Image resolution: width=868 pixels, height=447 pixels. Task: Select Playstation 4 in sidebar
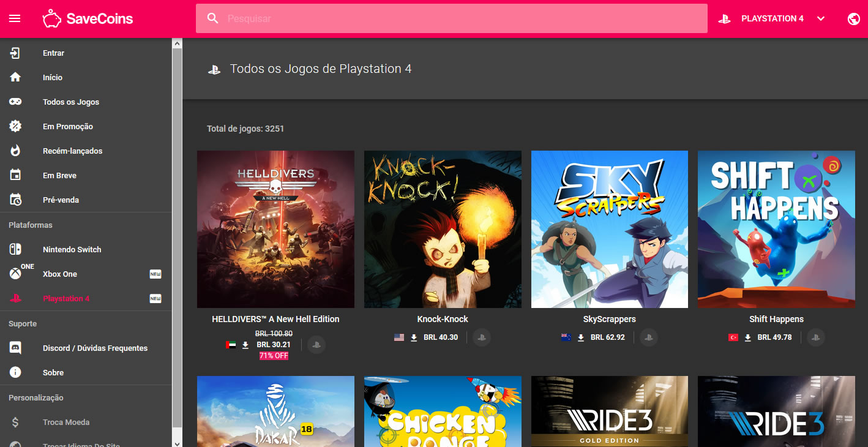(86, 298)
